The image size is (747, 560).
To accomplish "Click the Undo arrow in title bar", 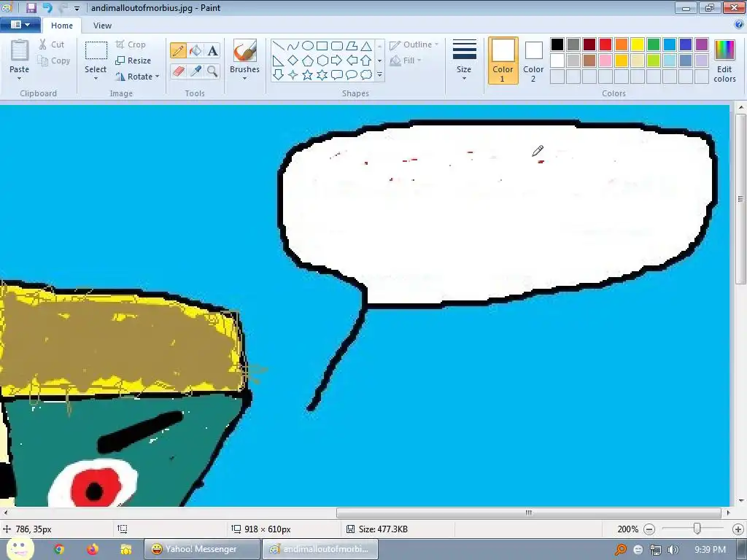I will coord(47,7).
